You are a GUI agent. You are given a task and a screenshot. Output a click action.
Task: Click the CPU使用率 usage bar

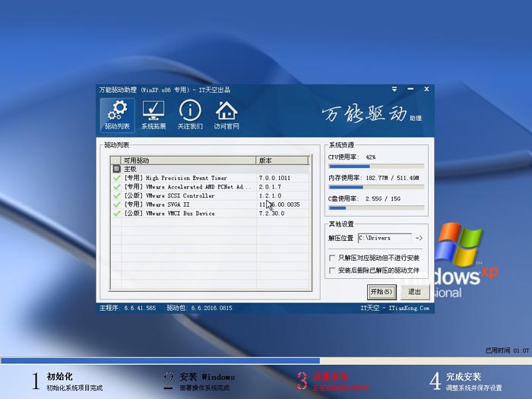(x=376, y=166)
